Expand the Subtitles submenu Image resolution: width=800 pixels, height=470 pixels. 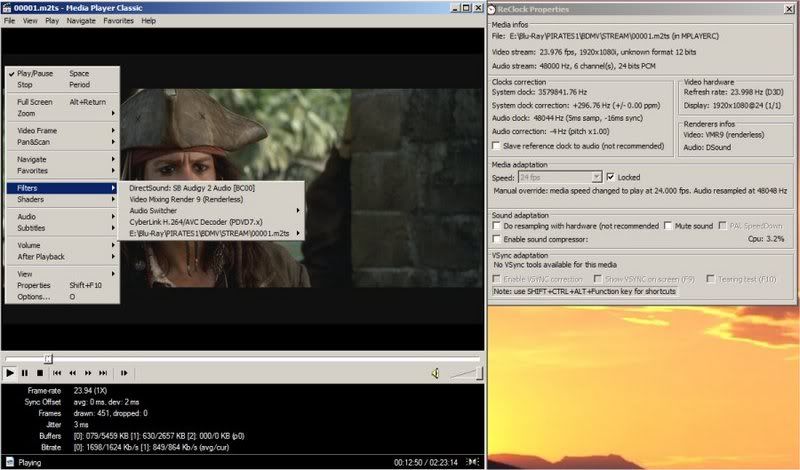click(x=63, y=228)
